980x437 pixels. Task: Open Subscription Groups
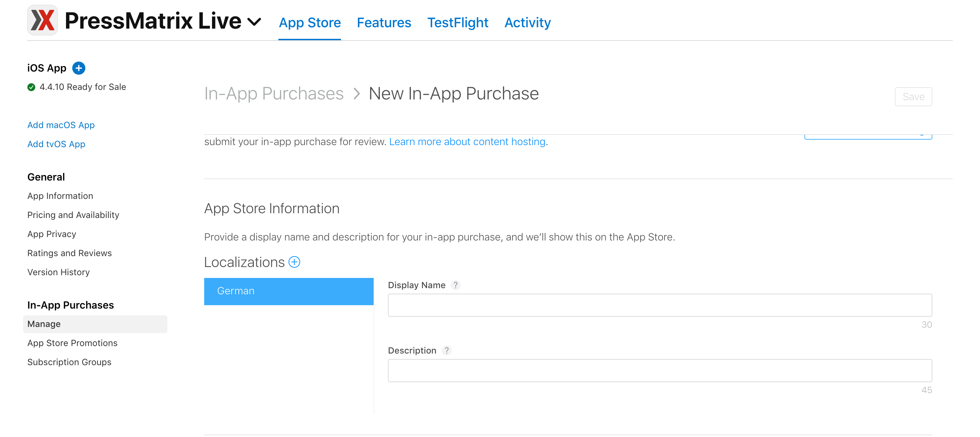(69, 362)
